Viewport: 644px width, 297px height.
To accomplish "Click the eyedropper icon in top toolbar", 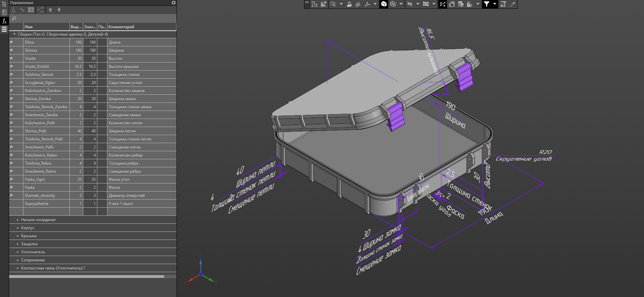I will click(x=513, y=4).
